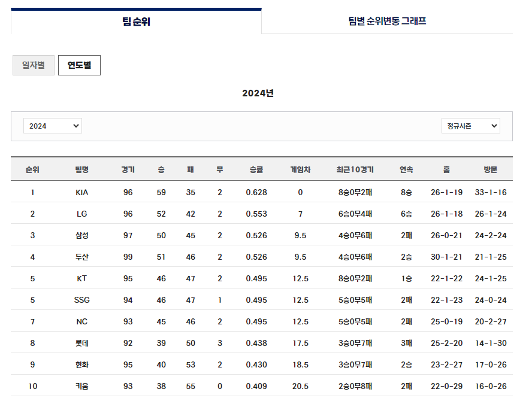Image resolution: width=532 pixels, height=401 pixels.
Task: Click the 한화 team name
Action: point(81,364)
